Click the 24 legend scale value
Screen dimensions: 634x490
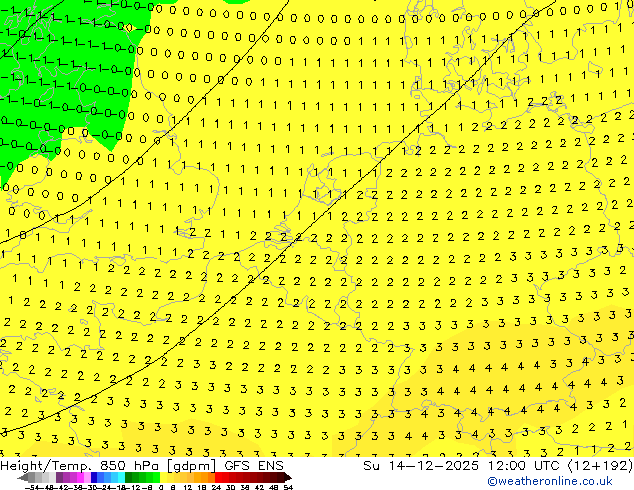tap(216, 487)
